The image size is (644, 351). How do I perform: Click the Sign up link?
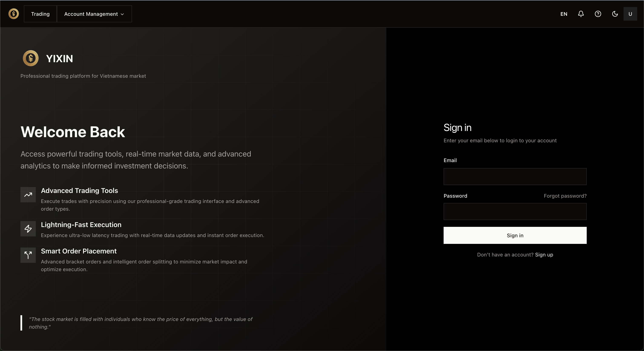pos(544,255)
